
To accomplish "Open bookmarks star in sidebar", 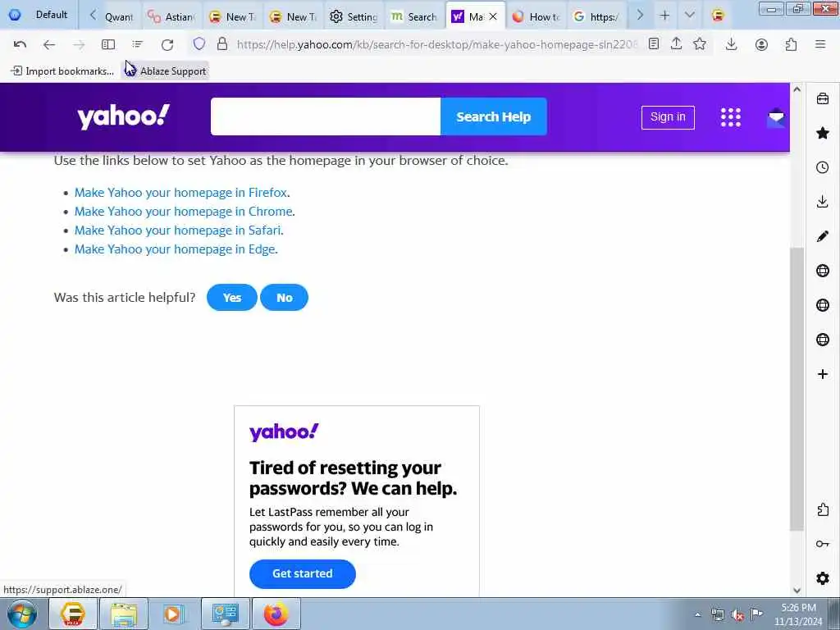I will click(x=823, y=133).
